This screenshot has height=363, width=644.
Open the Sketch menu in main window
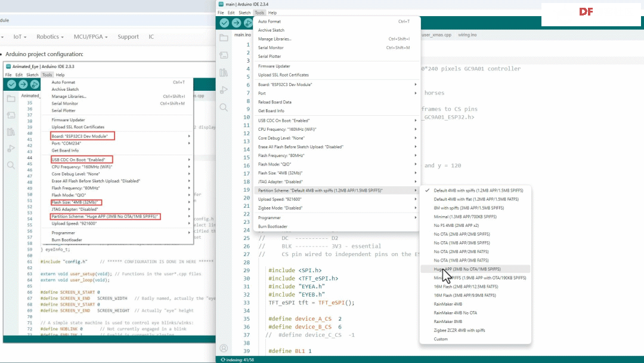tap(244, 13)
